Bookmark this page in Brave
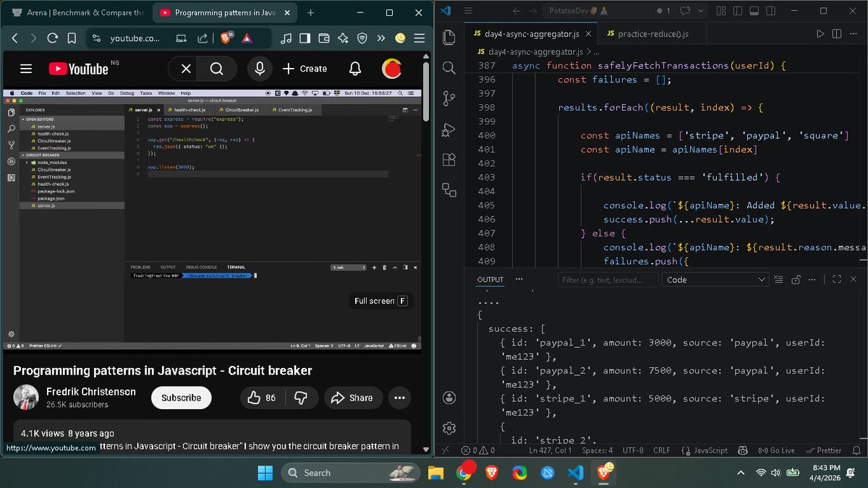Image resolution: width=868 pixels, height=488 pixels. (72, 38)
